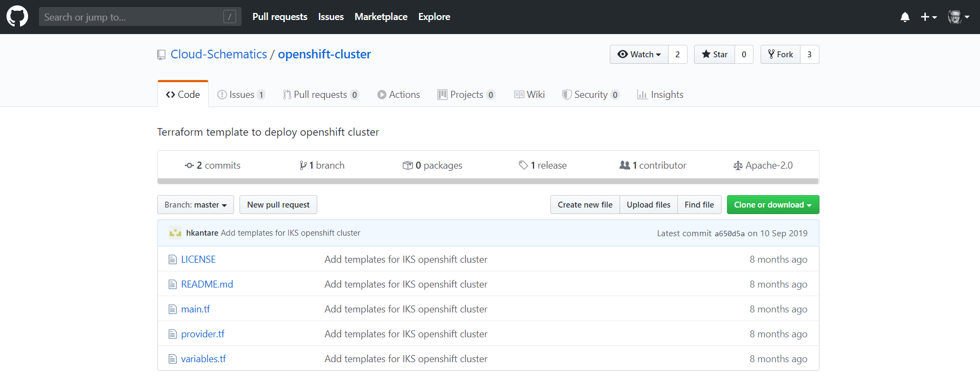Click the GitHub Octocat logo

pyautogui.click(x=17, y=17)
